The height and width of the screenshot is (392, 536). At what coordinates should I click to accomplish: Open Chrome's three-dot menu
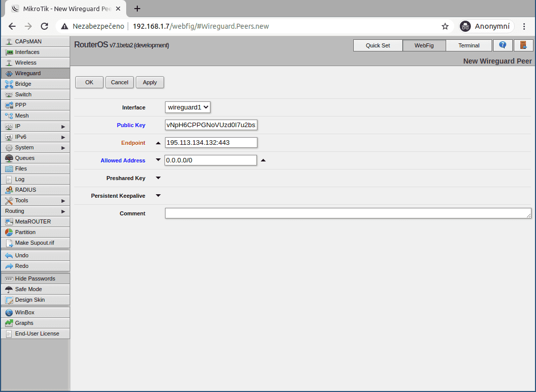click(x=524, y=26)
